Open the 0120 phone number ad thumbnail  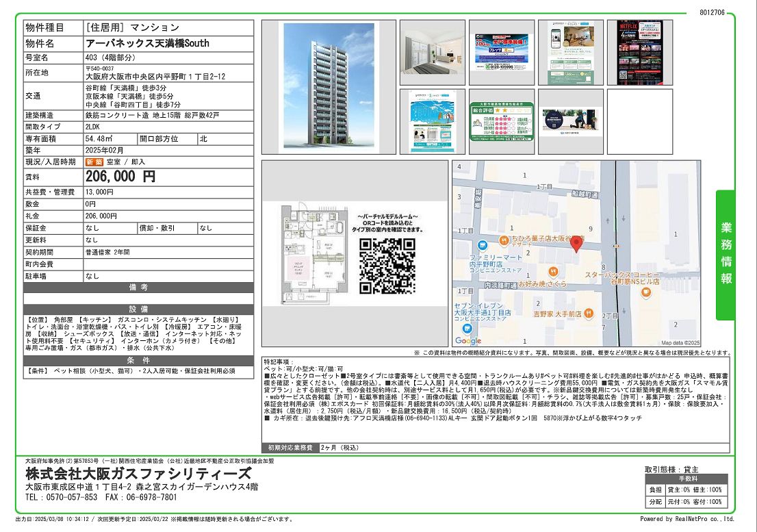[502, 52]
